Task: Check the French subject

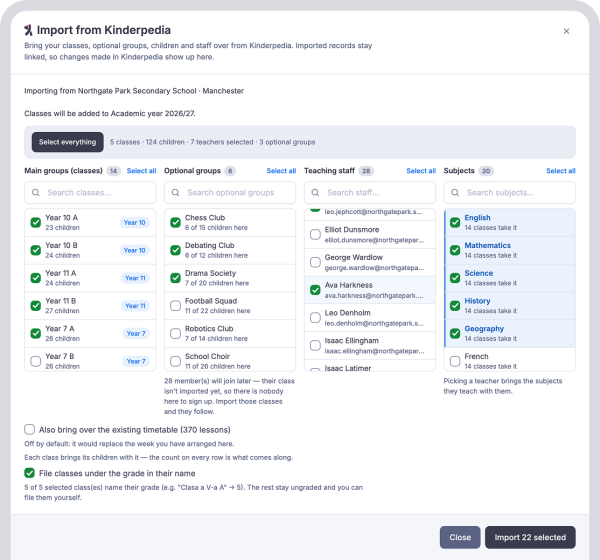Action: (455, 361)
